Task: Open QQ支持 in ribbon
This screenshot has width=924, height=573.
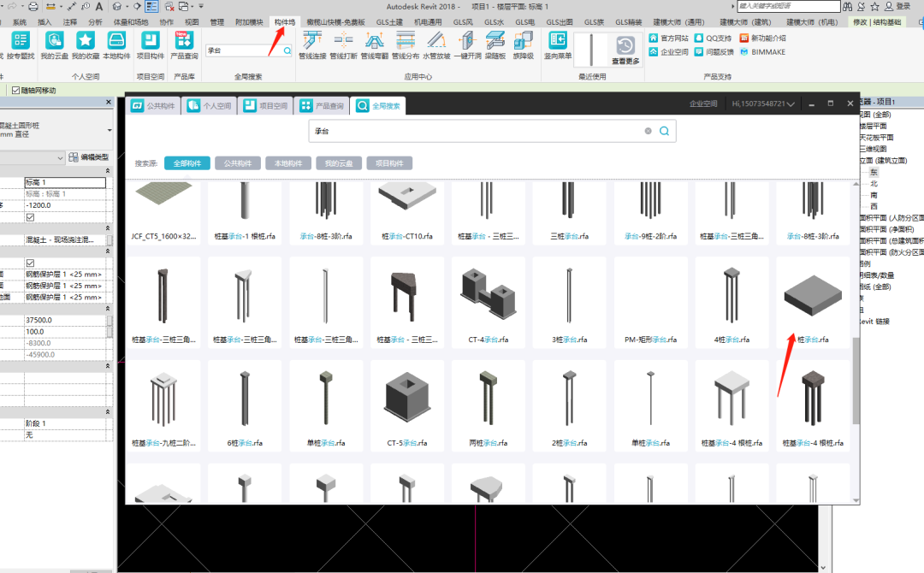Action: 713,38
